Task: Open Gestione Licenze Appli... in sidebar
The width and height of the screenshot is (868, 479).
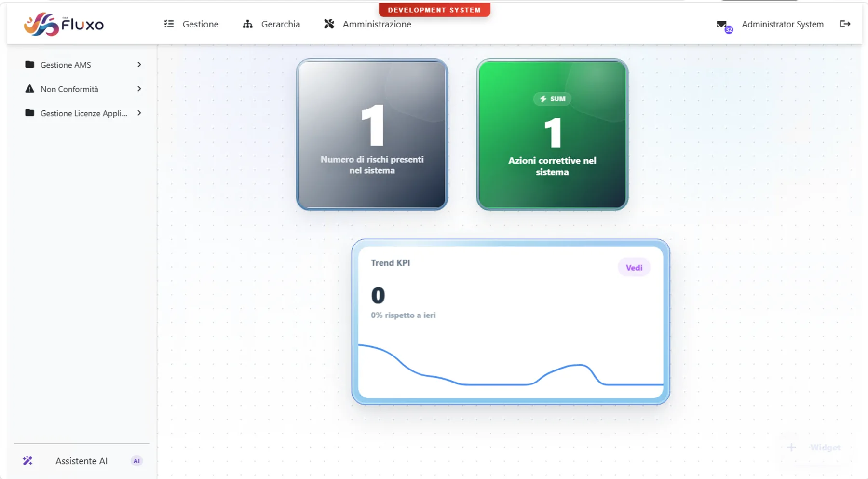Action: point(83,113)
